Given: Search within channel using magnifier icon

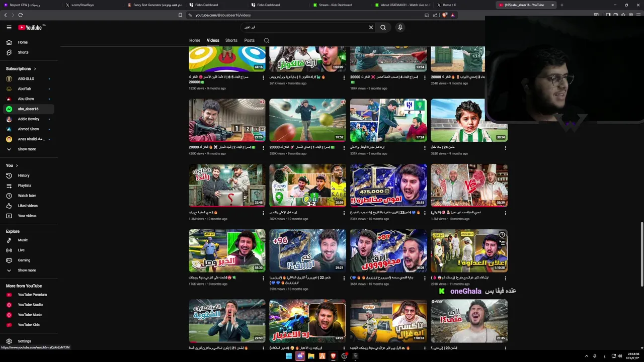Looking at the screenshot, I should [267, 40].
